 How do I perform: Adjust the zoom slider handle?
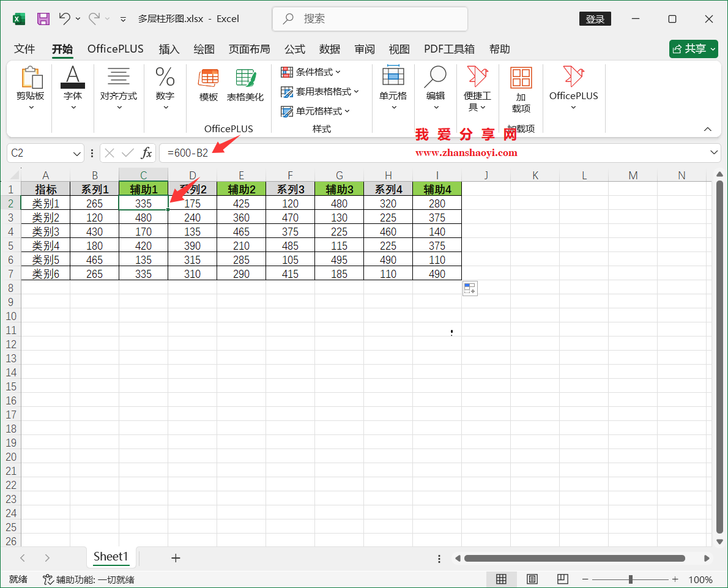point(631,579)
